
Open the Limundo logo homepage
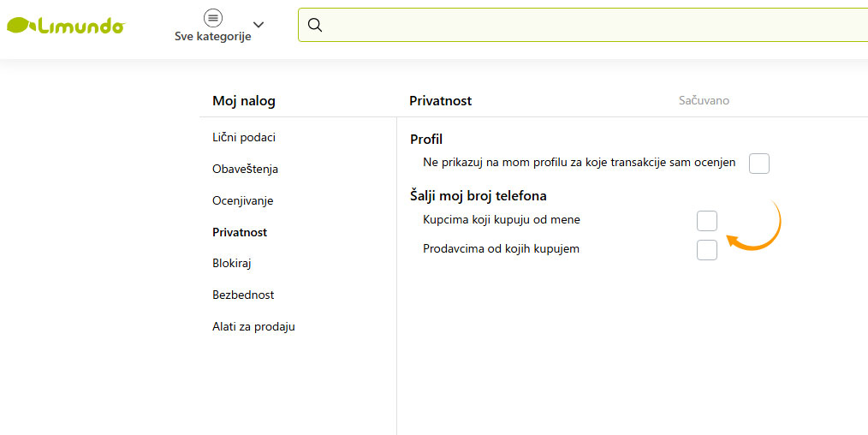coord(66,25)
